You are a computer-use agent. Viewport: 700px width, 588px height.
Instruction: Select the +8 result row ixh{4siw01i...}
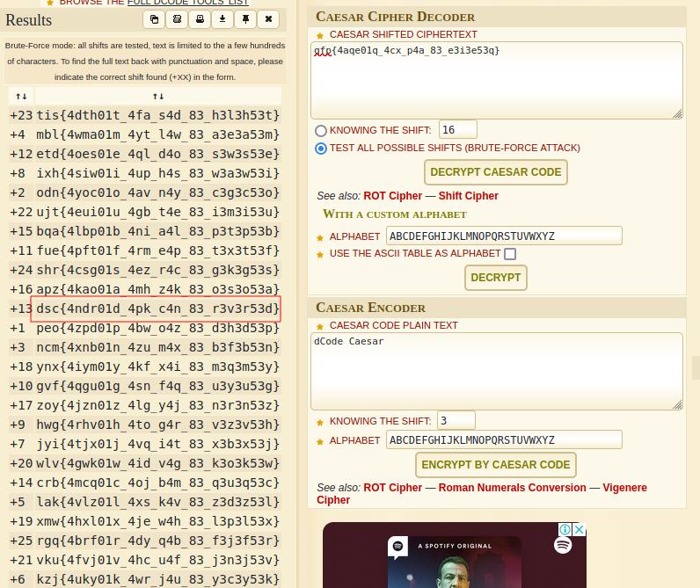(x=144, y=173)
